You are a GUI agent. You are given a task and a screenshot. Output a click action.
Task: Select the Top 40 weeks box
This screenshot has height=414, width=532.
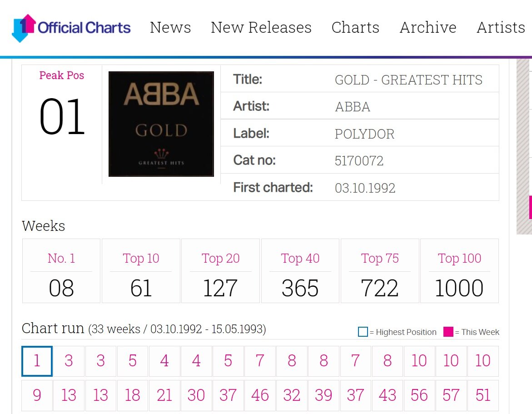tap(300, 271)
